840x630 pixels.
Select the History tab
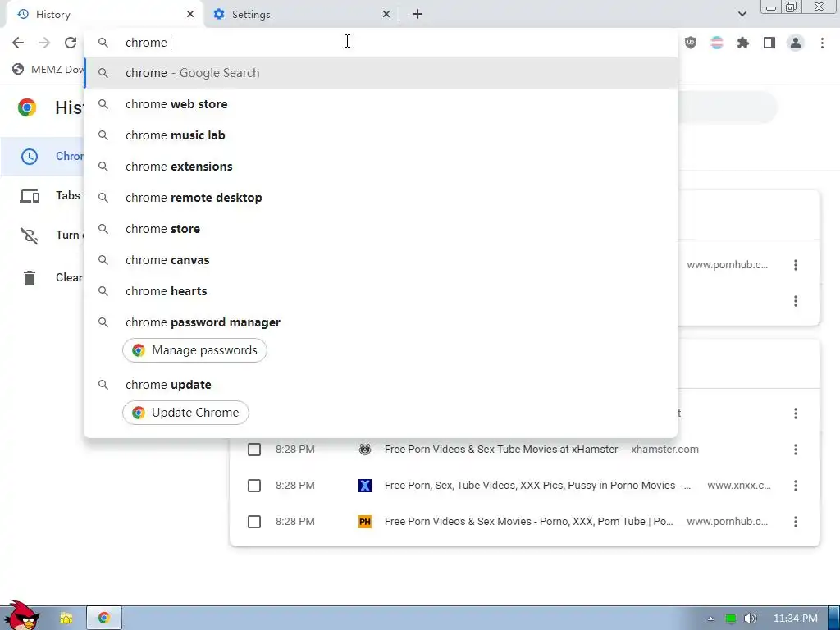tap(104, 15)
